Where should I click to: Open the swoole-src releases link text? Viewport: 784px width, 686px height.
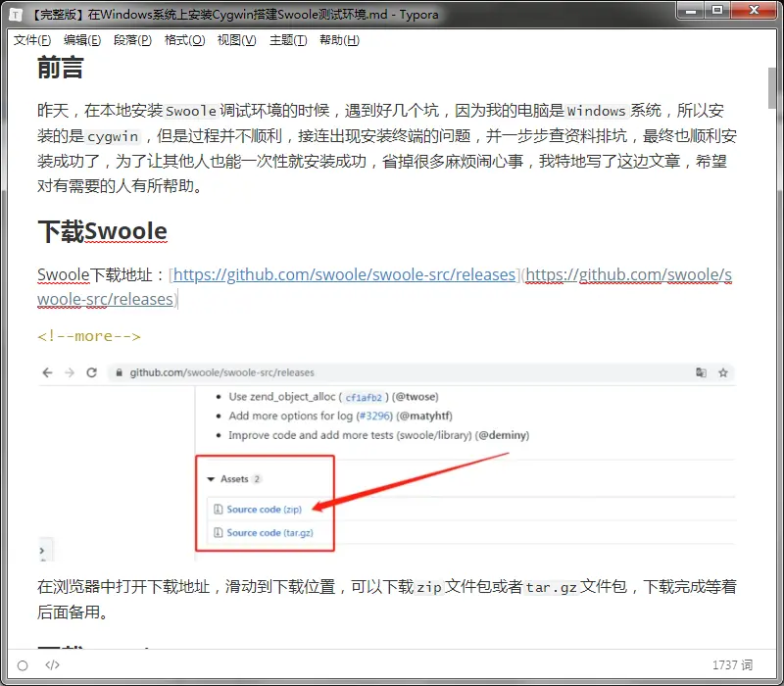tap(344, 274)
